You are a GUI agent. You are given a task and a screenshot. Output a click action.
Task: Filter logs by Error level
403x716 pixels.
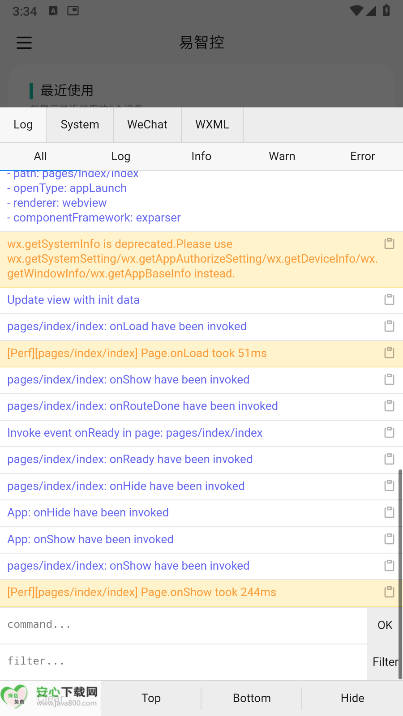[x=362, y=156]
